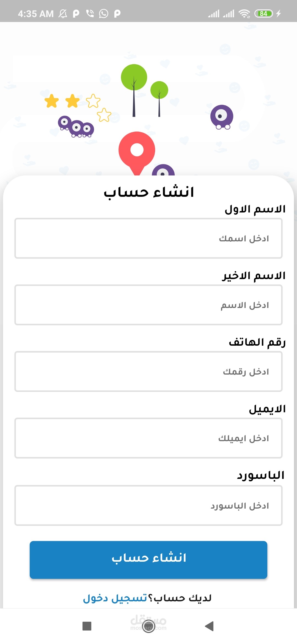Tap the single purple monster on right
Screen dimensions: 297x644
point(222,117)
